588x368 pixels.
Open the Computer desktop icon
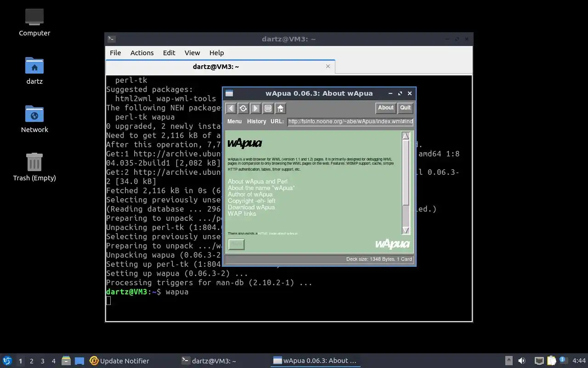(34, 17)
